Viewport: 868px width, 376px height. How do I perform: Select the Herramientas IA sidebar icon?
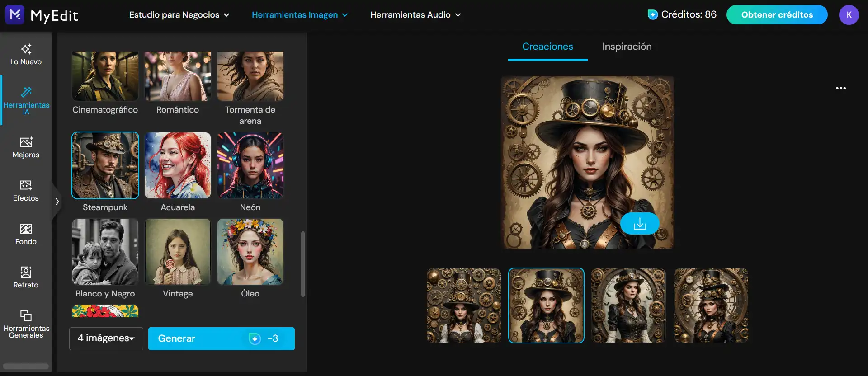click(x=26, y=100)
